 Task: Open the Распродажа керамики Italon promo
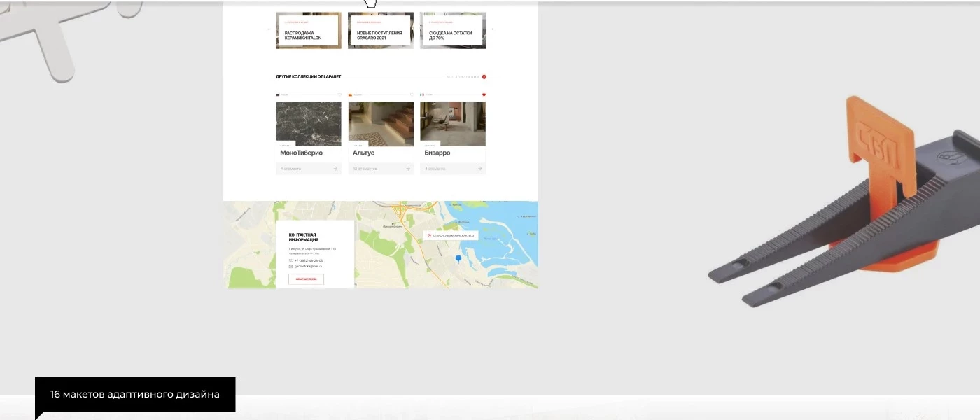pos(309,31)
